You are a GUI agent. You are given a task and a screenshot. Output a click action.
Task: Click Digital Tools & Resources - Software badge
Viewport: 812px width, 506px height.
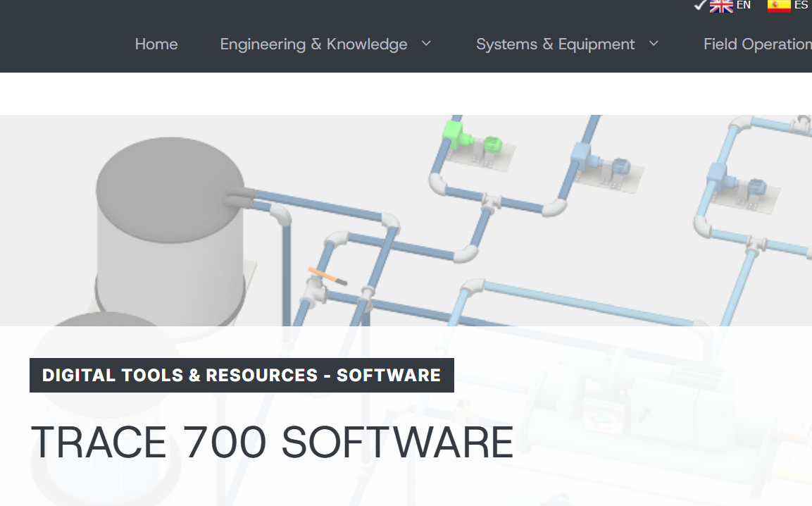click(242, 375)
